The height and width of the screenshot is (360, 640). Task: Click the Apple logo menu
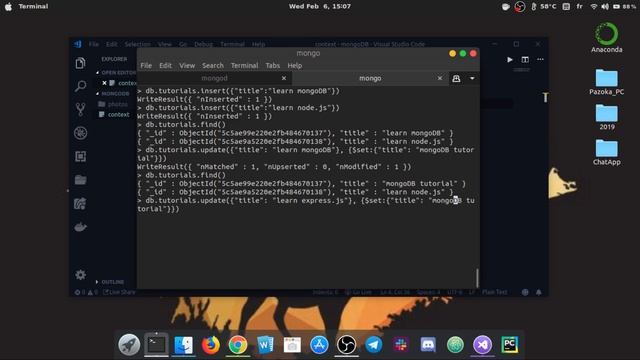pyautogui.click(x=8, y=7)
